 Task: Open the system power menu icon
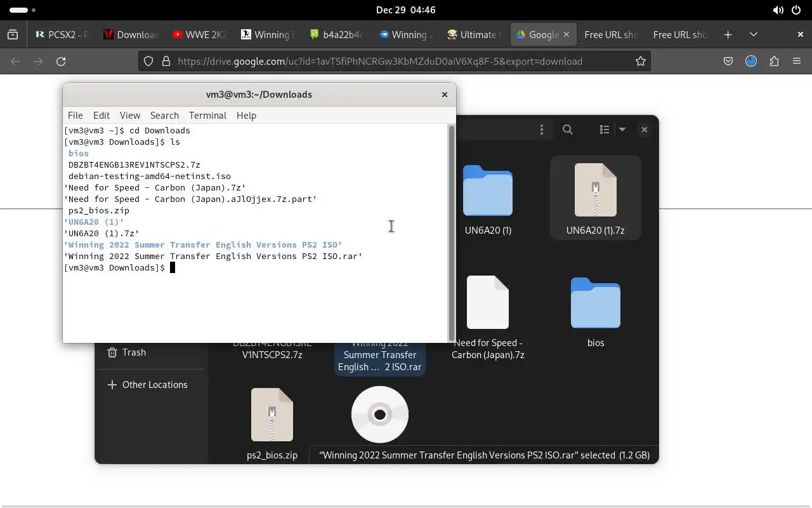pos(797,10)
